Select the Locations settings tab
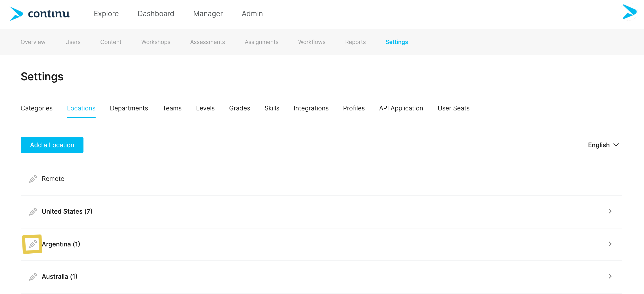The height and width of the screenshot is (294, 644). (81, 108)
